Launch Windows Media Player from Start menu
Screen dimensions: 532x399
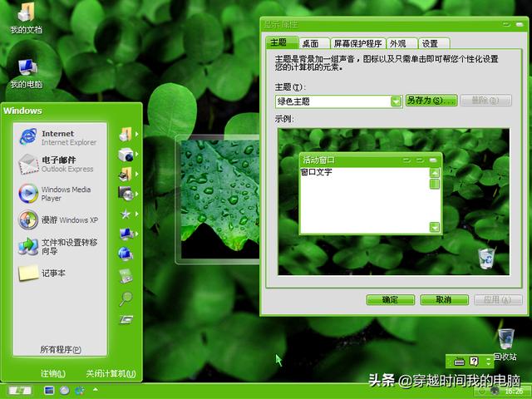tap(55, 194)
